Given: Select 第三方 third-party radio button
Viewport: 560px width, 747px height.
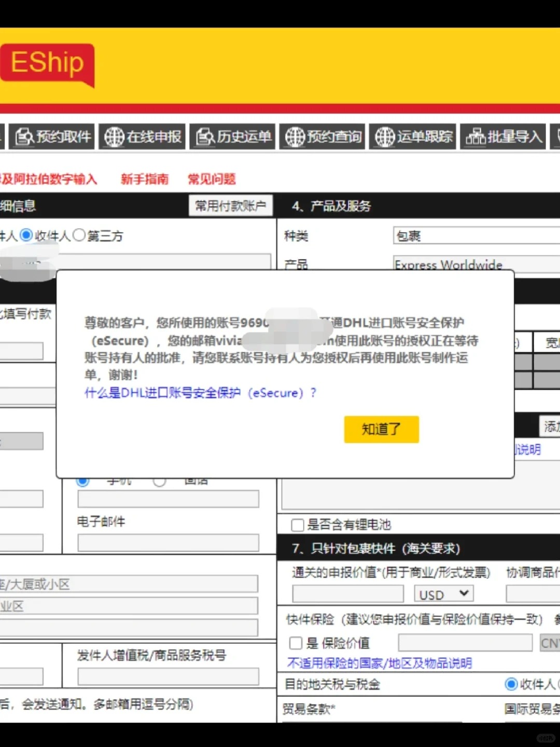Looking at the screenshot, I should (x=79, y=236).
